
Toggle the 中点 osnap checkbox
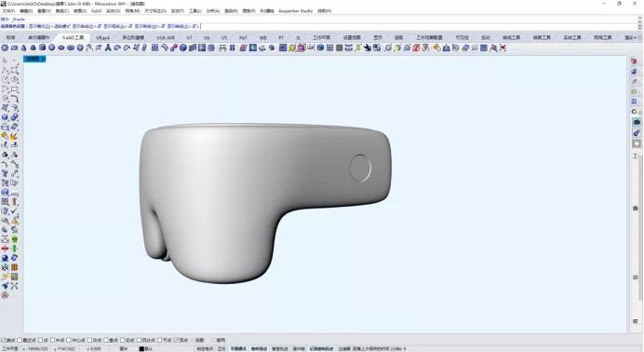click(52, 340)
